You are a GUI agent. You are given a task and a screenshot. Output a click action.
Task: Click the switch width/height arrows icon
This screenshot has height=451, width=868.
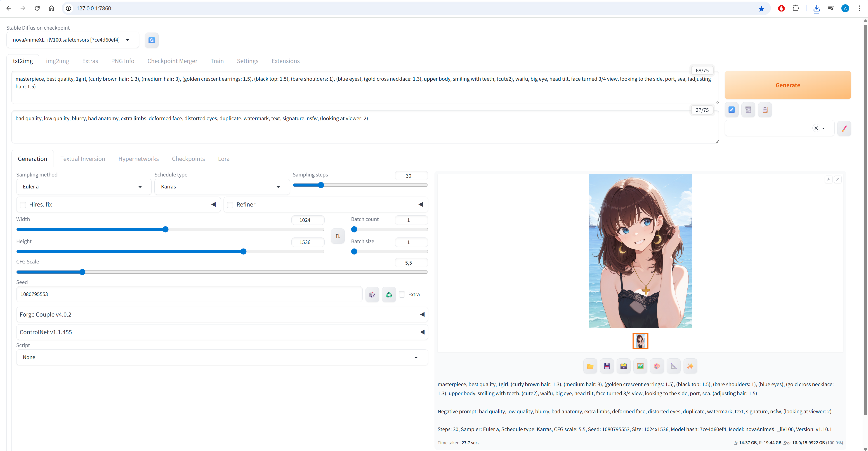[338, 236]
